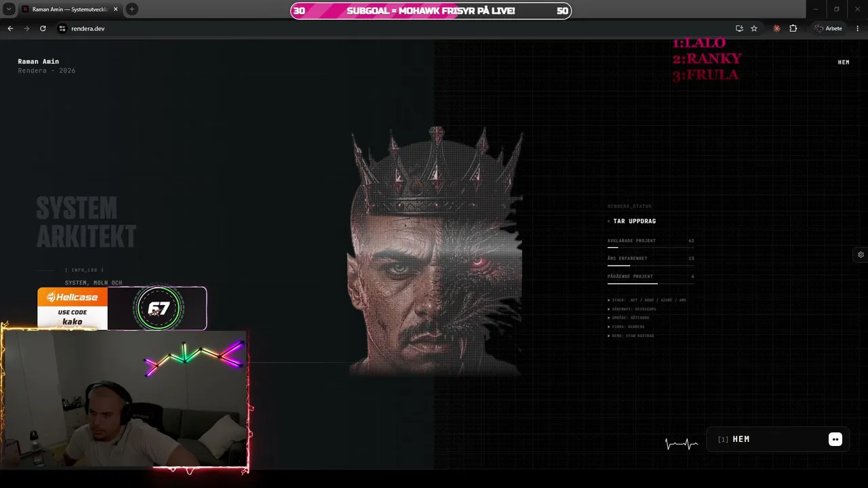868x488 pixels.
Task: Click the Raman Amin site title
Action: (x=38, y=62)
